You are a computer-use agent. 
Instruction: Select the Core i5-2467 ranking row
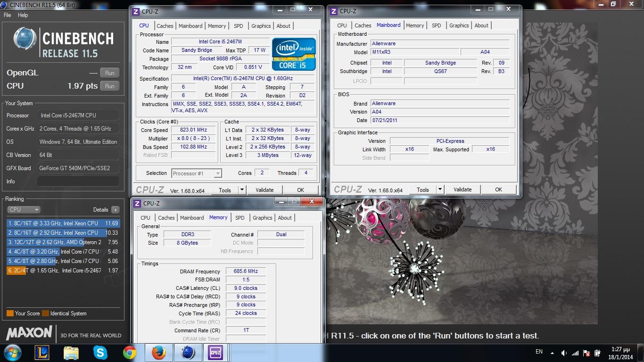tap(63, 271)
